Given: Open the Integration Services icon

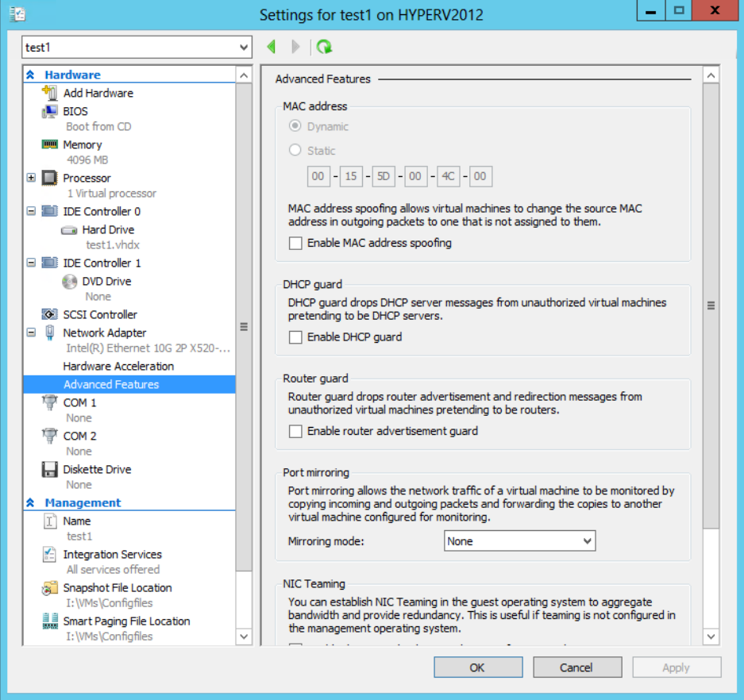Looking at the screenshot, I should [x=49, y=555].
